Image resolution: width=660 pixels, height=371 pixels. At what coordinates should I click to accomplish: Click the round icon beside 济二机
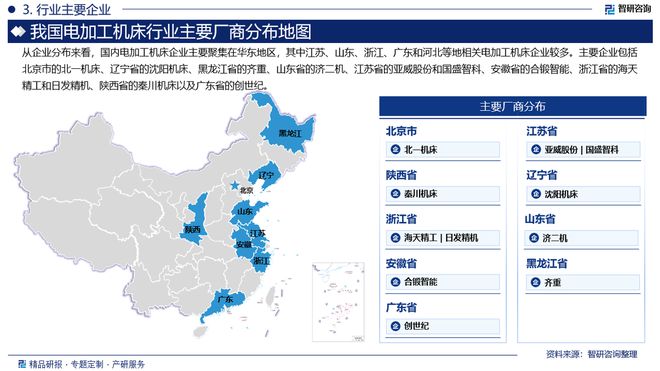click(x=534, y=238)
